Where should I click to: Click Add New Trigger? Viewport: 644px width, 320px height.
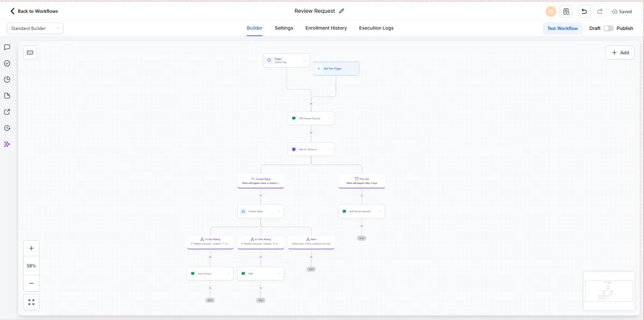(x=336, y=69)
